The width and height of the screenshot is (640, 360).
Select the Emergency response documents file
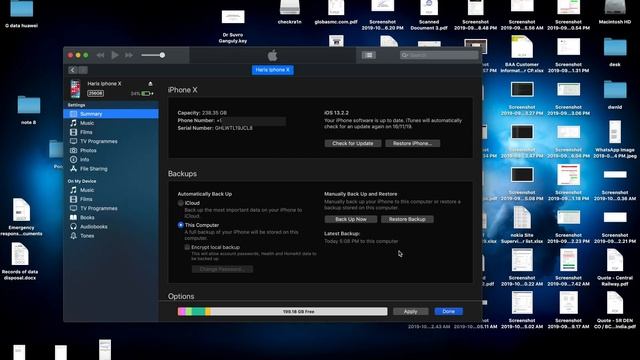[21, 217]
